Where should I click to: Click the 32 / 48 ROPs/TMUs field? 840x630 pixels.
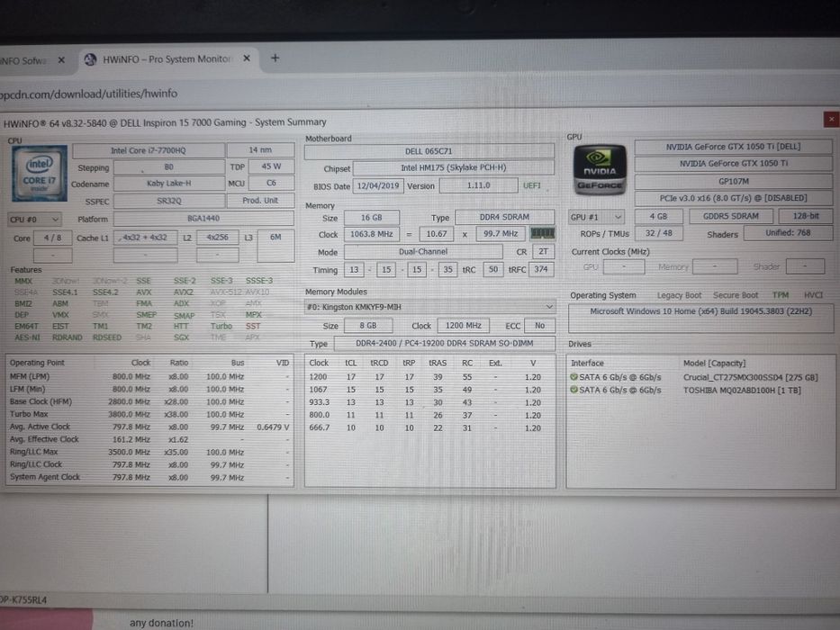coord(658,233)
